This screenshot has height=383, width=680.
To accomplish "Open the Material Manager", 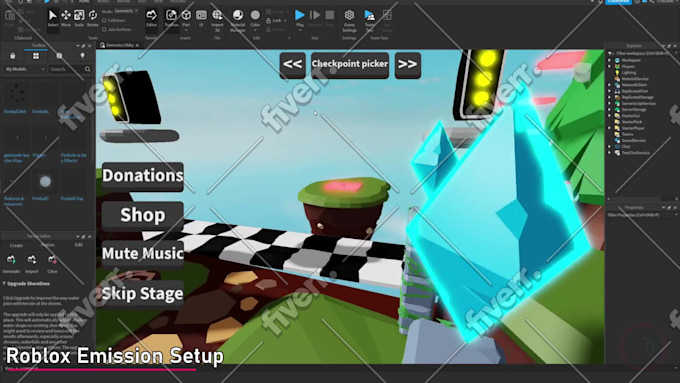I will pos(238,20).
